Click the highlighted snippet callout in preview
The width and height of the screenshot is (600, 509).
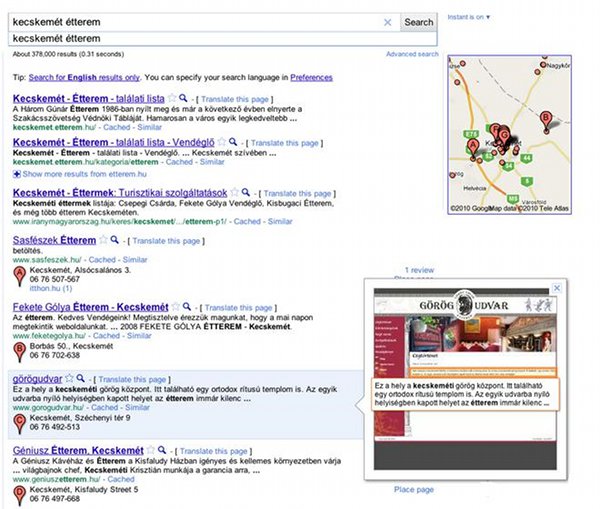(x=465, y=394)
